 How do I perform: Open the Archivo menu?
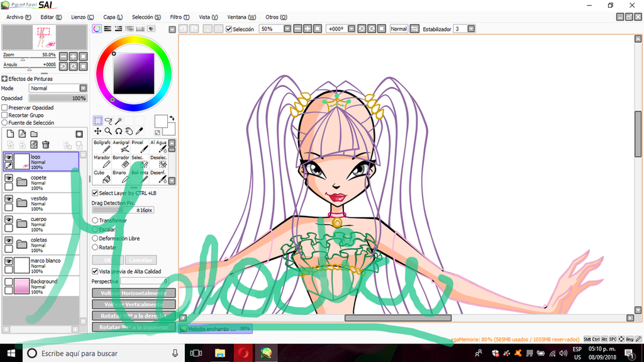click(18, 17)
